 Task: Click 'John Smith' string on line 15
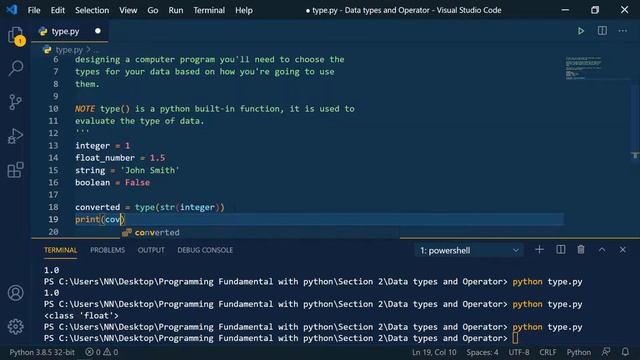click(150, 170)
